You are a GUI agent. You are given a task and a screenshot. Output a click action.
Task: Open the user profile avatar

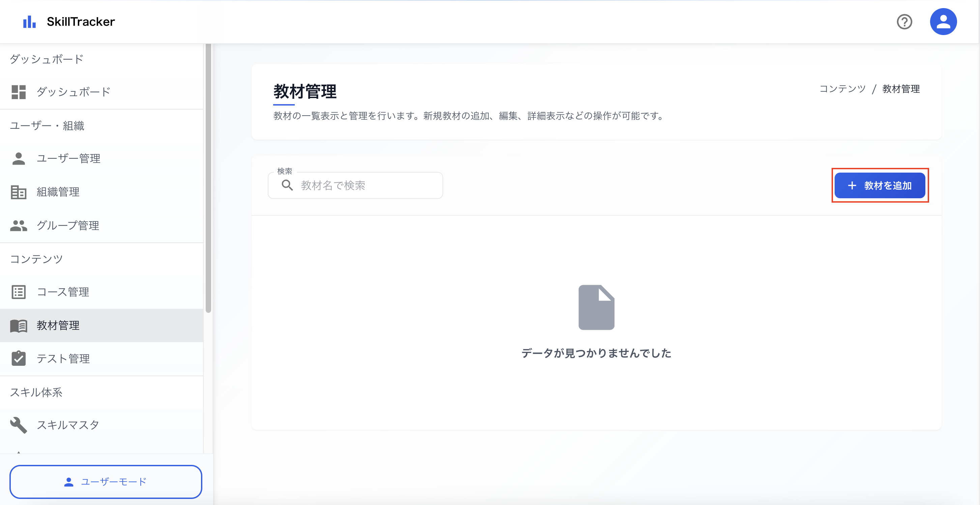point(943,21)
